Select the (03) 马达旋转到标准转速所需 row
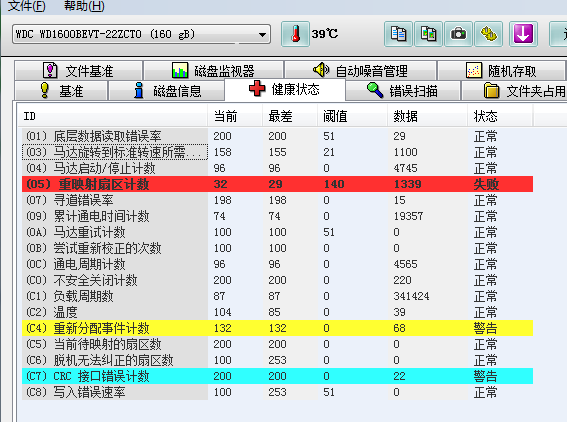The height and width of the screenshot is (422, 567). point(277,152)
